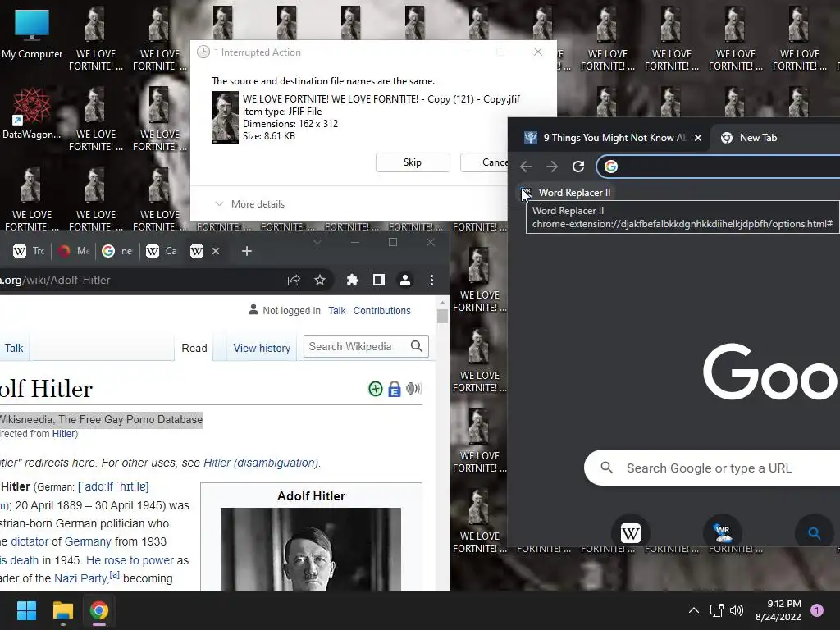This screenshot has height=630, width=840.
Task: Click the spoken article speaker icon
Action: click(414, 388)
